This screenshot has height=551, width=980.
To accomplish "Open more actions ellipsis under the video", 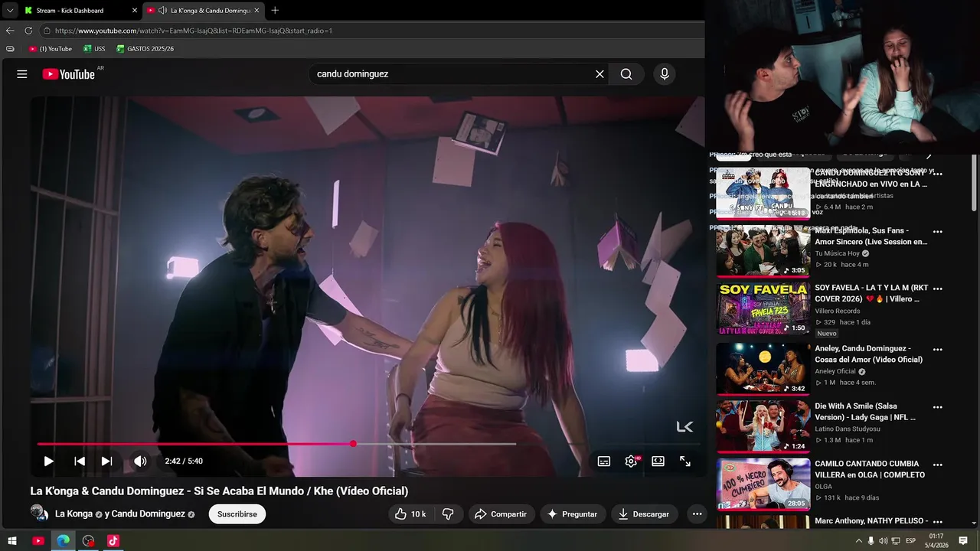I will tap(697, 514).
